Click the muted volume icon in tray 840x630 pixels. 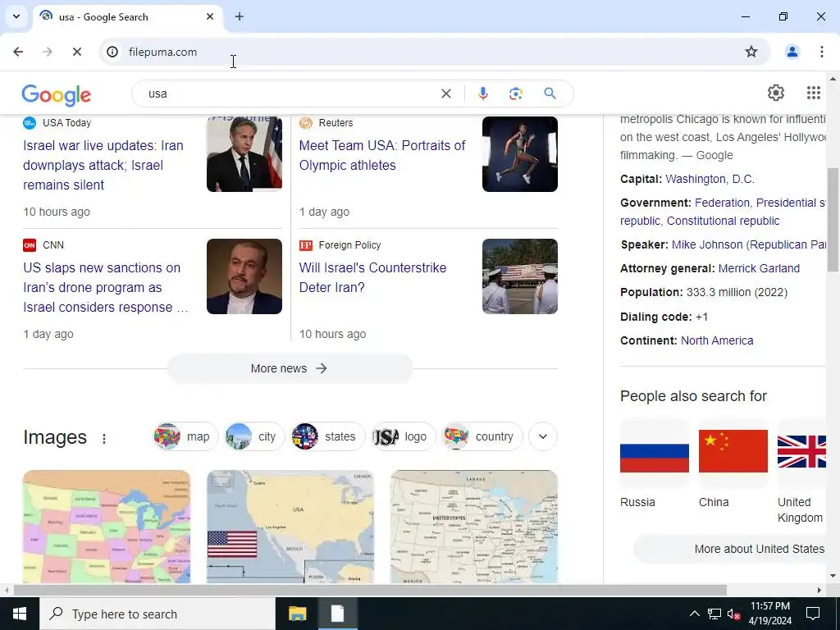(733, 614)
